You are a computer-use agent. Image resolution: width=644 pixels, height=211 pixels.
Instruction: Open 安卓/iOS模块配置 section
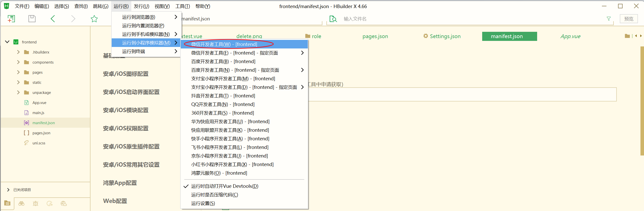126,110
